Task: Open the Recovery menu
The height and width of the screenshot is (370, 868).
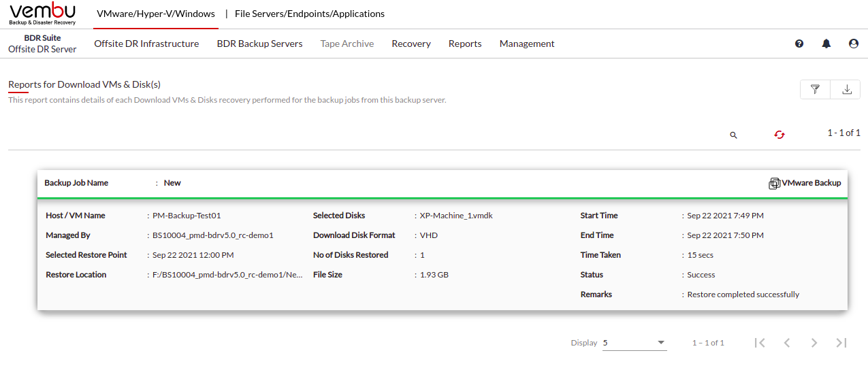Action: click(411, 44)
